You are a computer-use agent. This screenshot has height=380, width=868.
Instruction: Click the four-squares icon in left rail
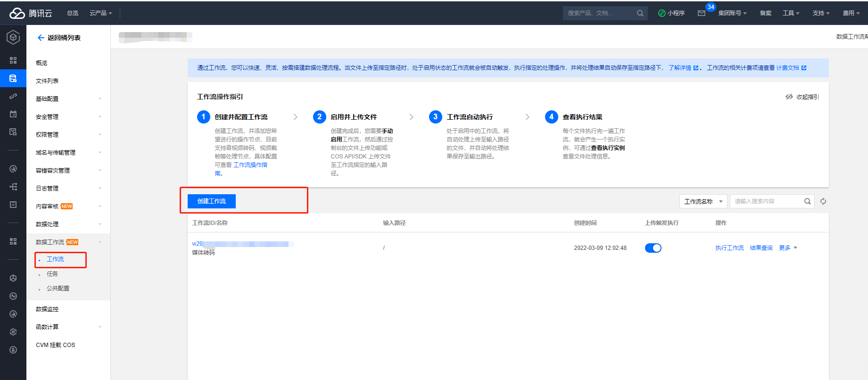(13, 241)
